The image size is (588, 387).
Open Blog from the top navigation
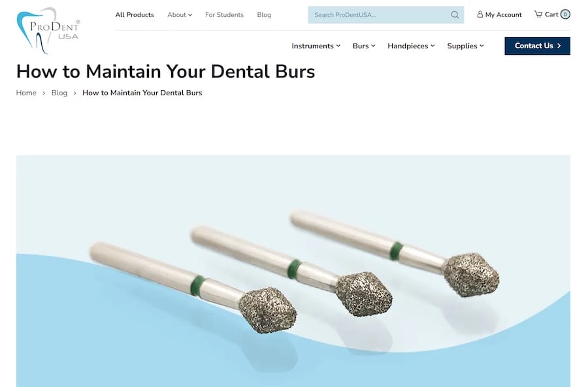(264, 15)
